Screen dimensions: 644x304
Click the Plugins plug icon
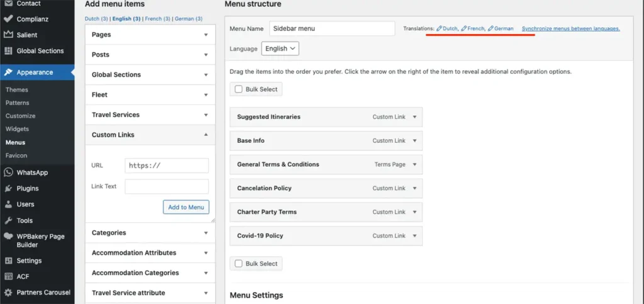tap(8, 189)
